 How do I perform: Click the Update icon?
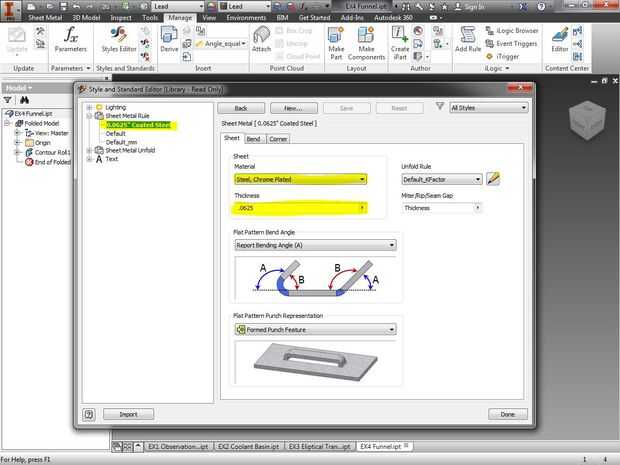click(17, 39)
